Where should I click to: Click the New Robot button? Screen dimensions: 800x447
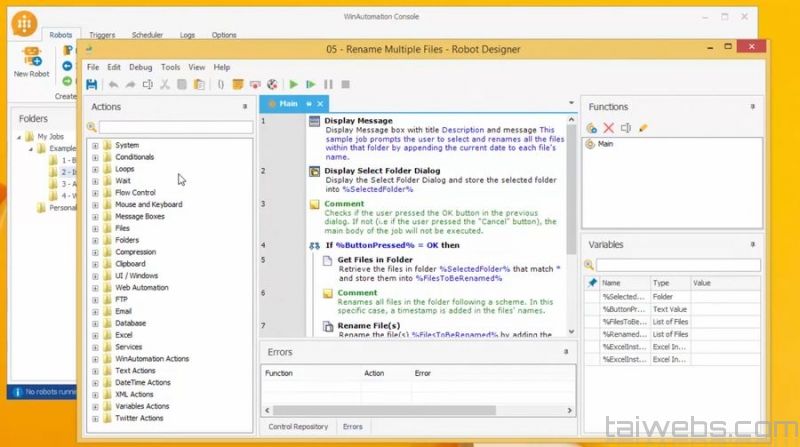pyautogui.click(x=32, y=60)
